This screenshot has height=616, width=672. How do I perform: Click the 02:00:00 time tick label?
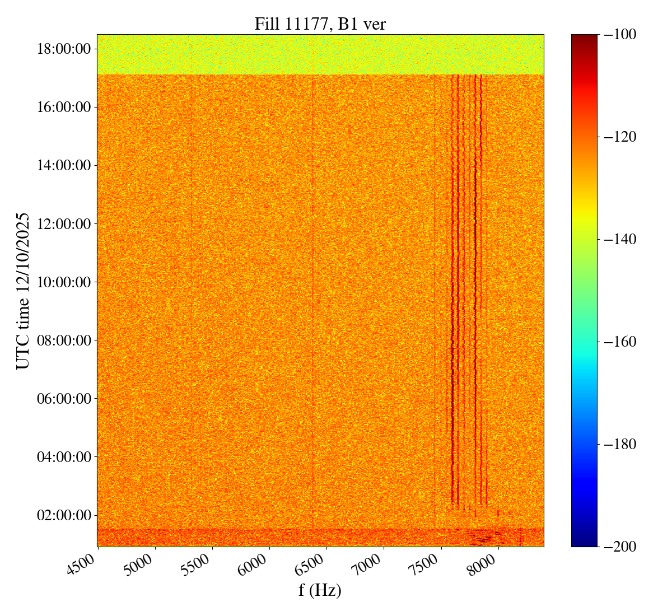coord(63,515)
